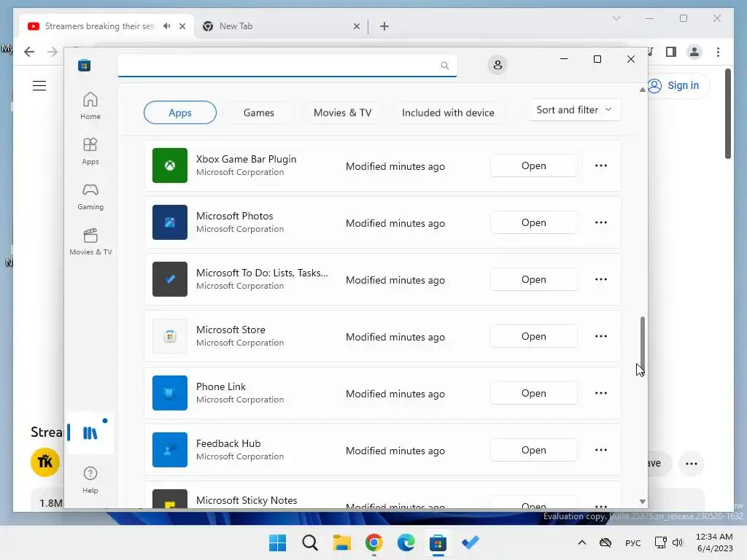
Task: Select the Apps filter tab
Action: pos(179,113)
